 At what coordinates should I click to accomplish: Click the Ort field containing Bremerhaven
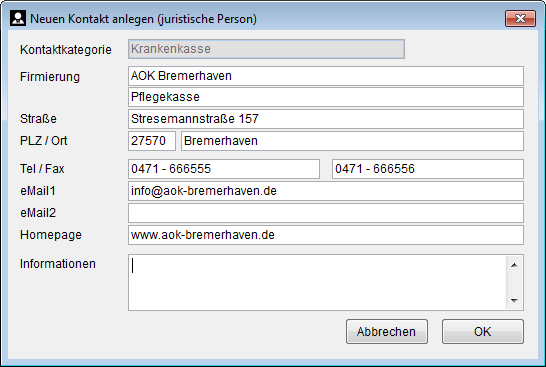click(352, 141)
